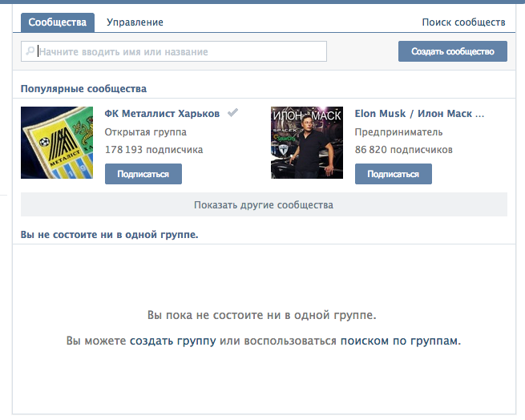
Task: Subscribe to ФК Металлист Харьков
Action: pyautogui.click(x=143, y=174)
